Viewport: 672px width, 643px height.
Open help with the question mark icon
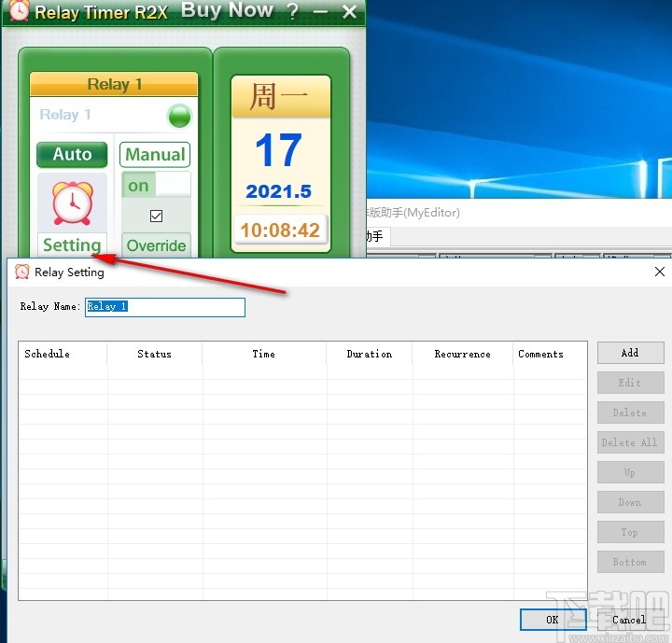pyautogui.click(x=293, y=11)
